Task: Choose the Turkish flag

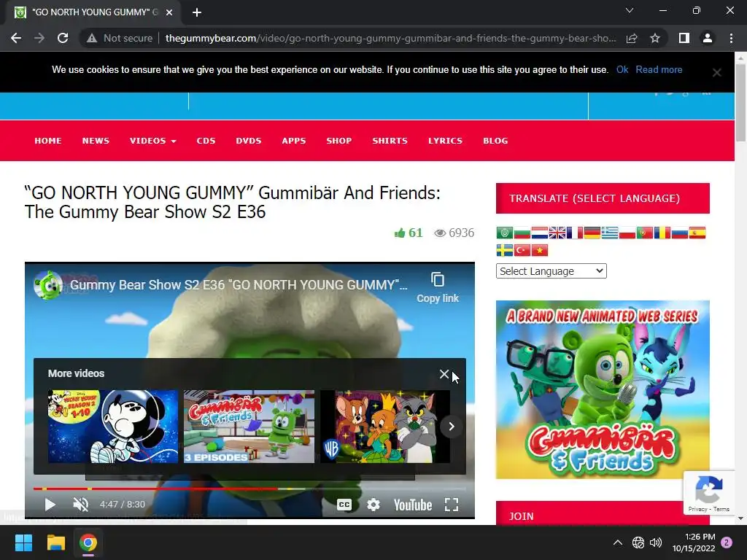Action: tap(522, 250)
